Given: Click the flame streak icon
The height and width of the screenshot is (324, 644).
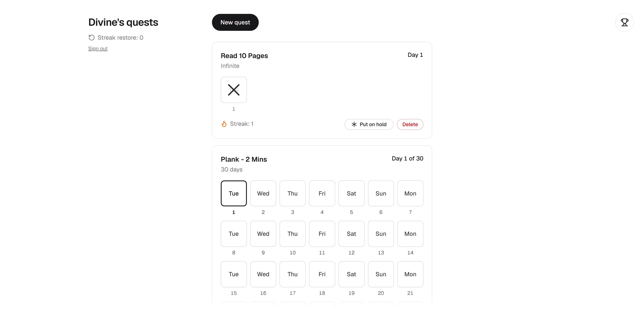Looking at the screenshot, I should coord(224,124).
